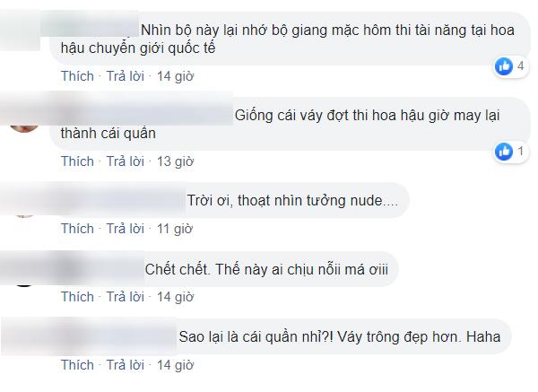Click the like reaction icon showing 4 likes
The height and width of the screenshot is (392, 538).
[504, 65]
